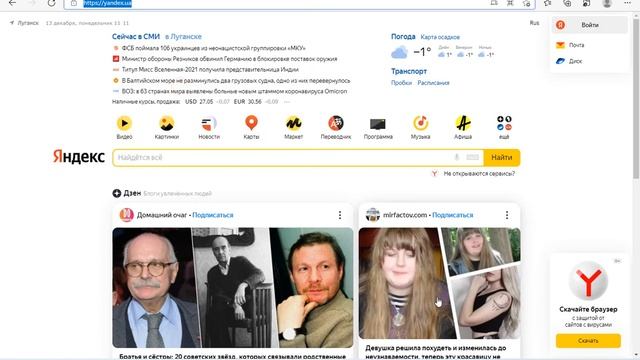This screenshot has height=360, width=640.
Task: Open Погода weather heading
Action: click(x=403, y=37)
